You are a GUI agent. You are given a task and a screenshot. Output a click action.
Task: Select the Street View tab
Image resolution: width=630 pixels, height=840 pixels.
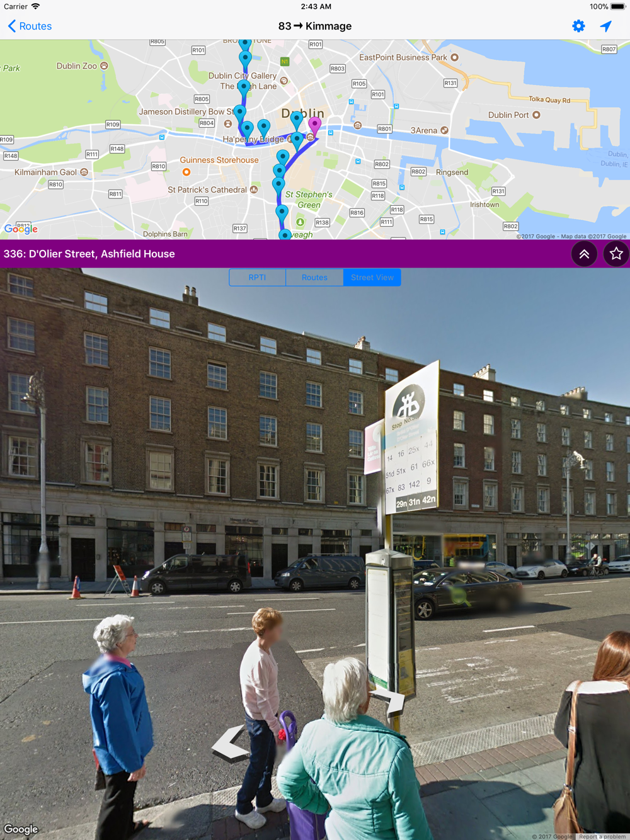pyautogui.click(x=372, y=277)
